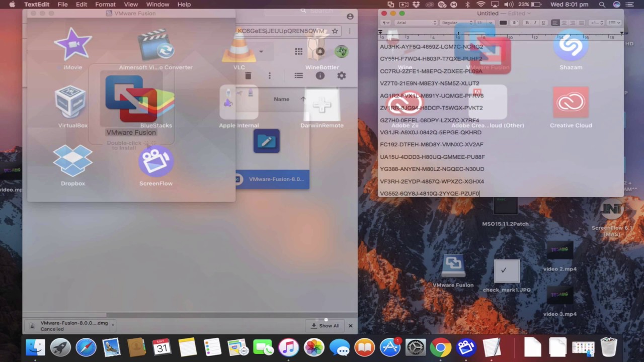Open the Dropbox app icon
644x362 pixels.
[73, 161]
